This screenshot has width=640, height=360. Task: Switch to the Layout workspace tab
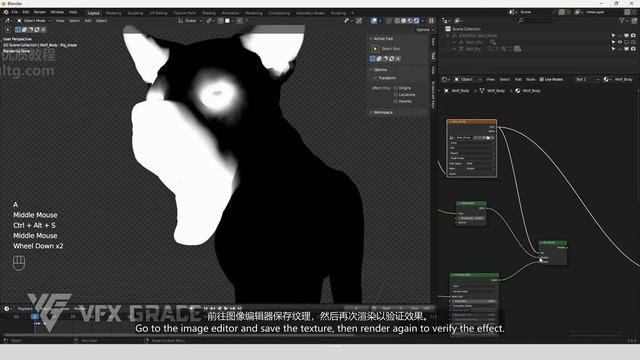click(93, 13)
